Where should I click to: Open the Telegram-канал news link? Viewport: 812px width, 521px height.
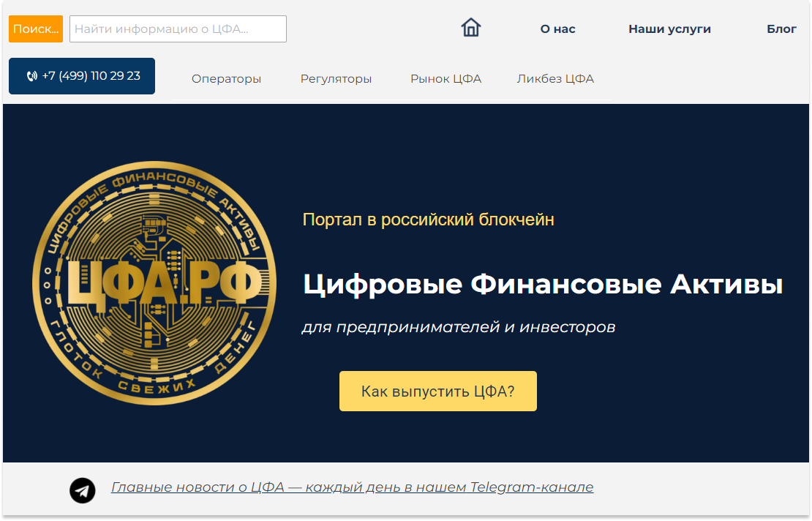(352, 487)
